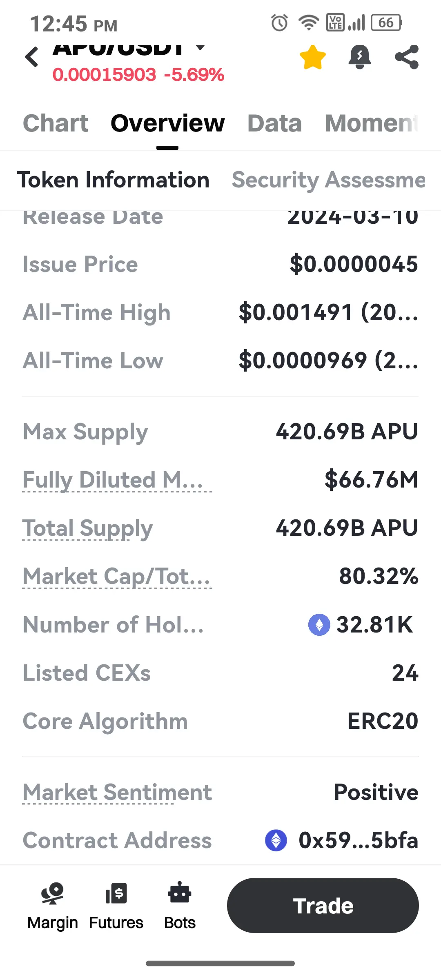Screen dimensions: 441x980
Task: Tap Ethereum icon beside holder count
Action: [319, 625]
